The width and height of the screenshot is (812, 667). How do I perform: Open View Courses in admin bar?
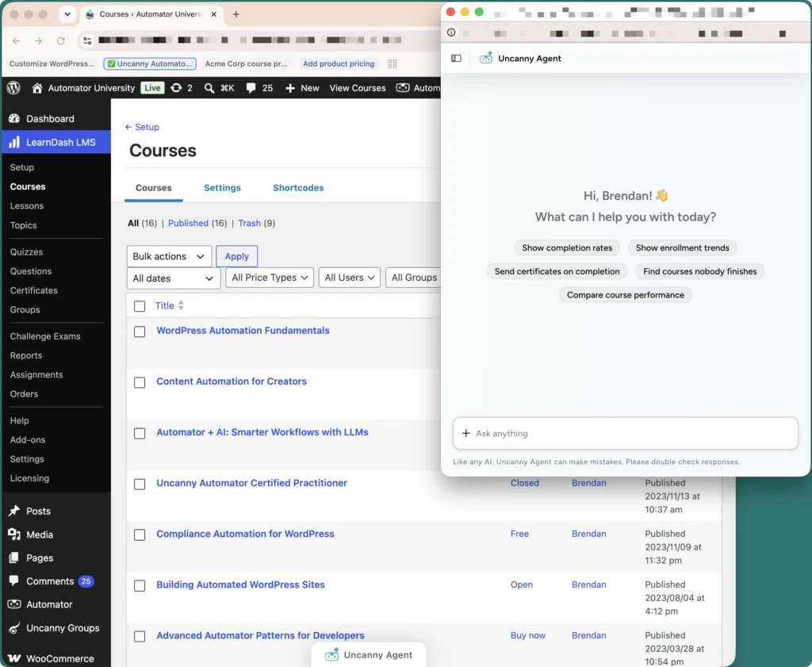[358, 88]
